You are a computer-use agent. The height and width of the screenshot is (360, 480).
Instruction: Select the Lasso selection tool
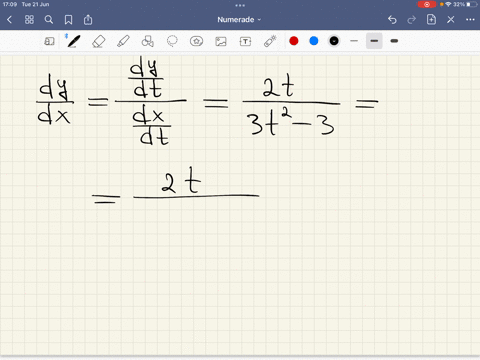[172, 41]
